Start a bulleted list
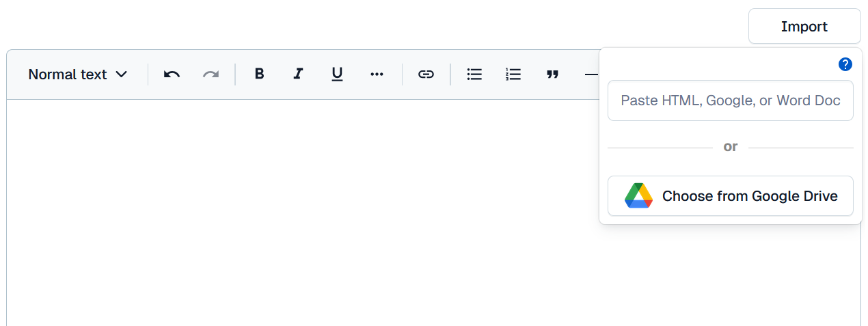Image resolution: width=868 pixels, height=326 pixels. point(474,74)
